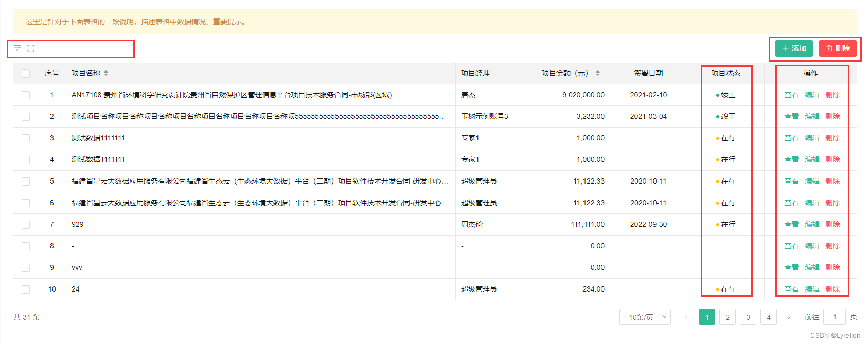Click 编辑 in row 9 named vvv

point(812,267)
